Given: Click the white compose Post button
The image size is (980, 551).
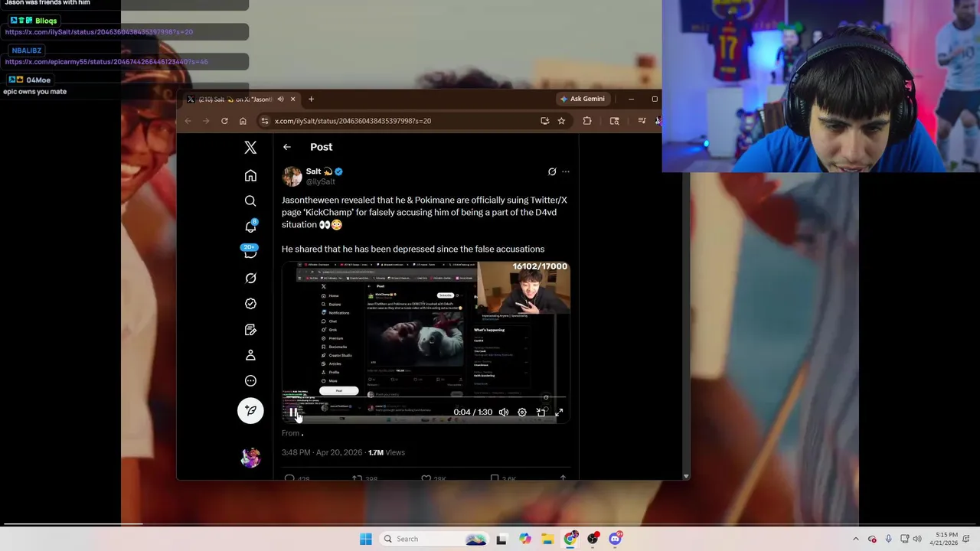Looking at the screenshot, I should [x=250, y=411].
